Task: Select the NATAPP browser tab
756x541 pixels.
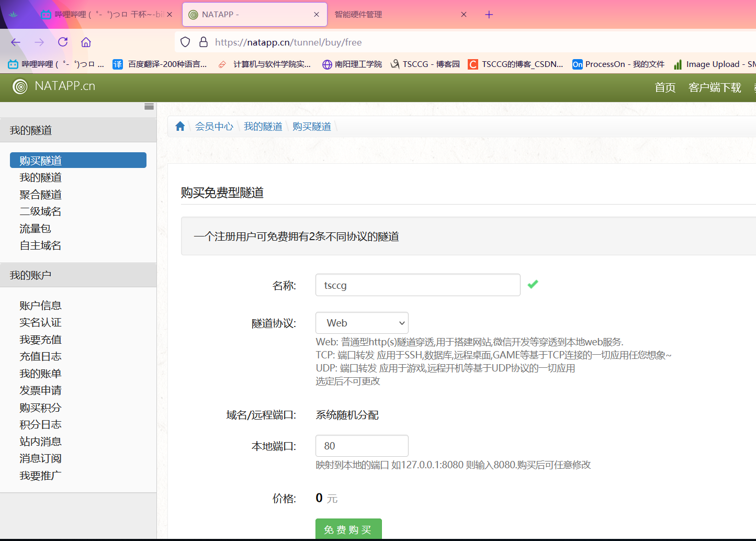Action: pyautogui.click(x=254, y=15)
